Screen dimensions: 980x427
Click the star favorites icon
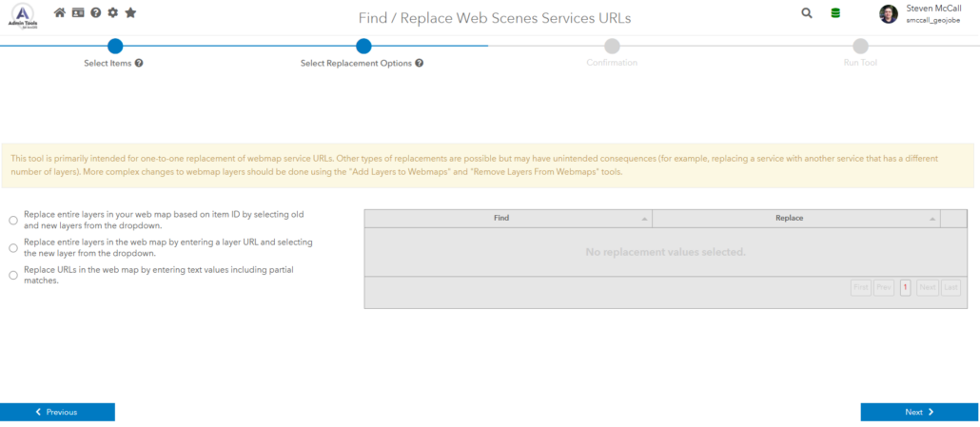pos(130,13)
